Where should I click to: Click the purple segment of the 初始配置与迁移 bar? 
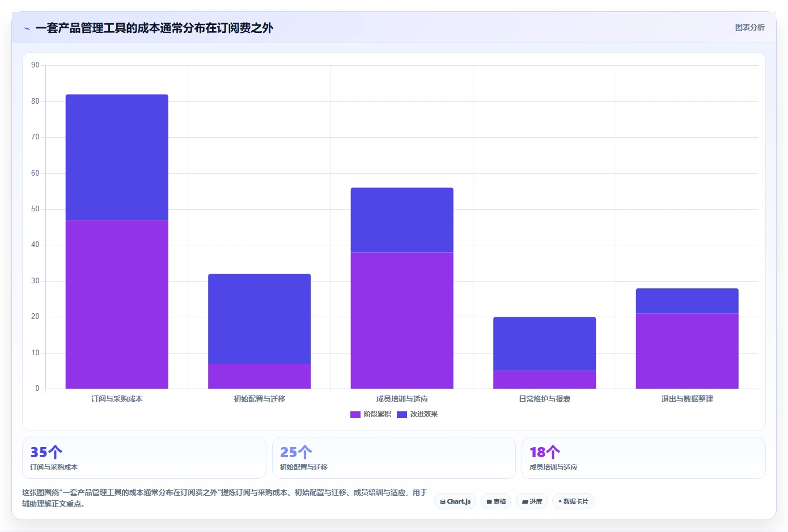(260, 376)
